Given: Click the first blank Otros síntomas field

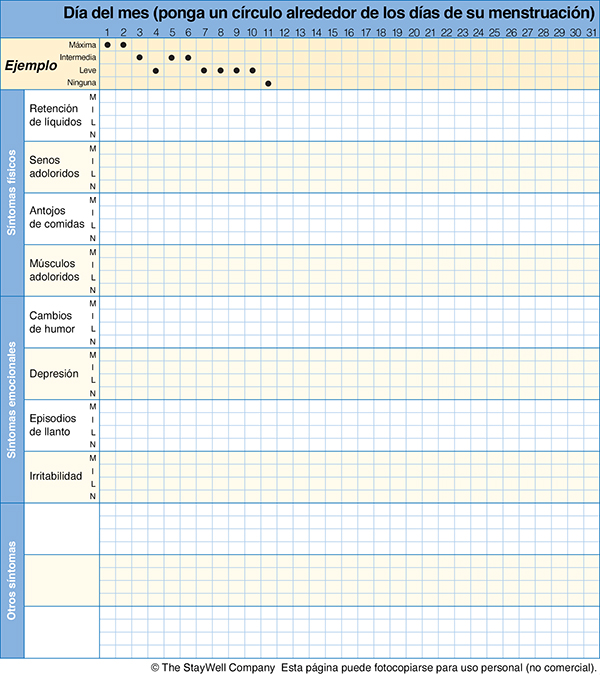Looking at the screenshot, I should 61,528.
